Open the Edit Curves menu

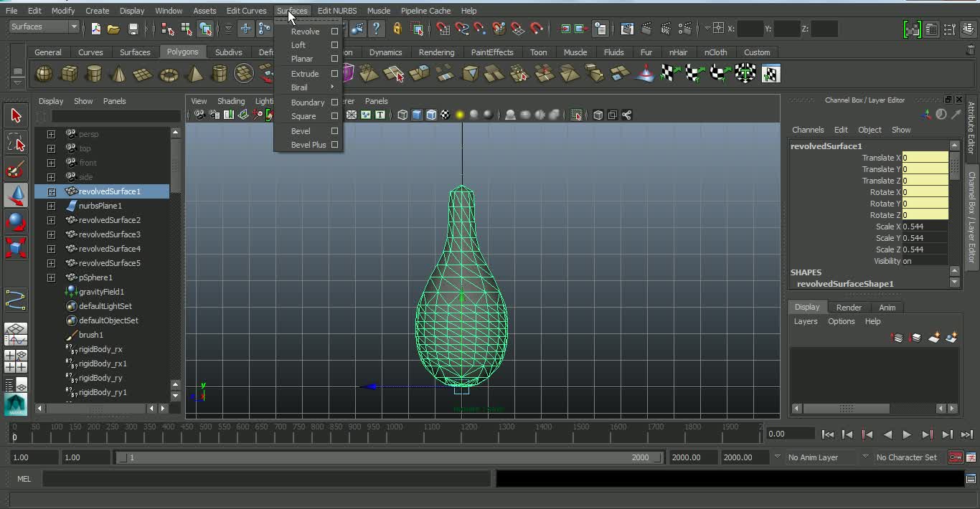click(246, 11)
